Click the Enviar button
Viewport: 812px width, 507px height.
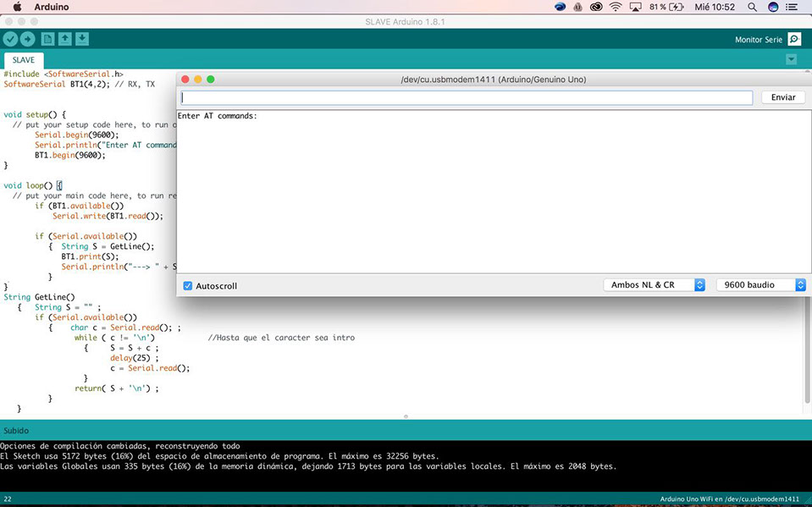coord(783,97)
